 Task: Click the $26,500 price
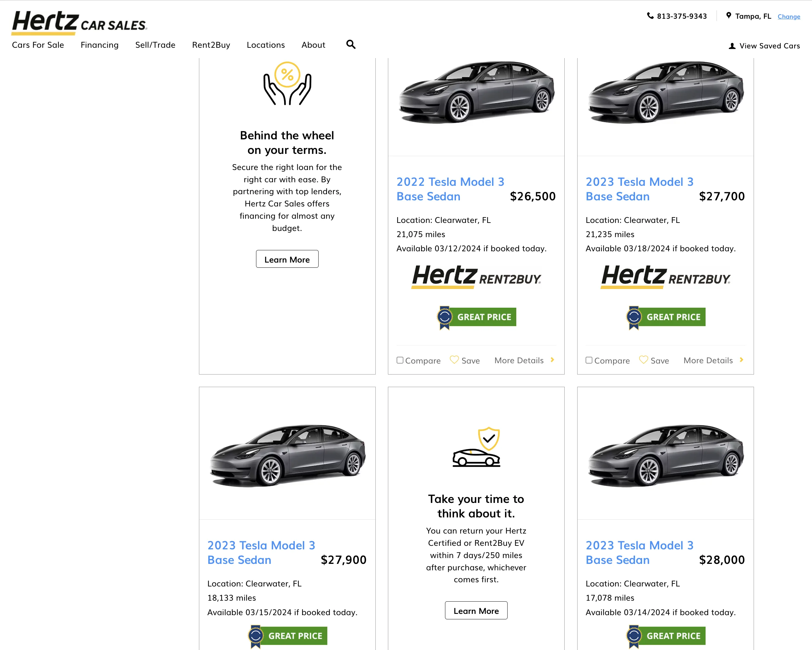point(532,196)
